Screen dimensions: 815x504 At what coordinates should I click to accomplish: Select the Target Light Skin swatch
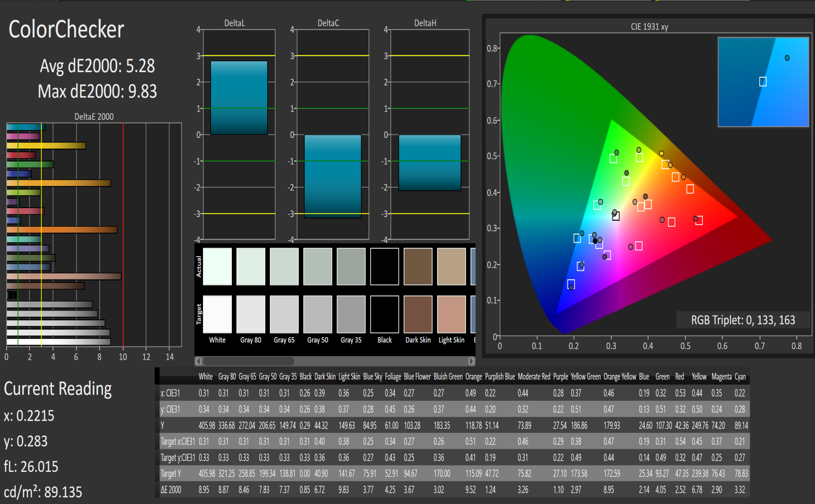coord(451,314)
